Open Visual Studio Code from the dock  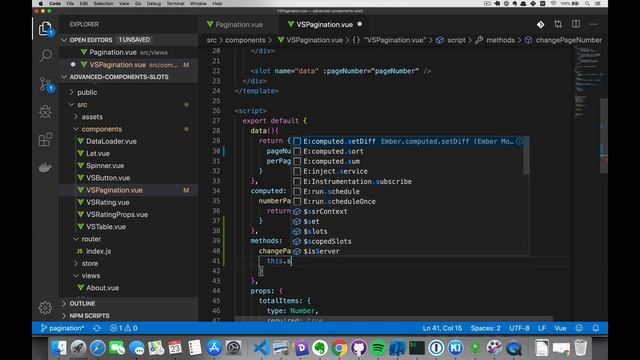(x=261, y=348)
